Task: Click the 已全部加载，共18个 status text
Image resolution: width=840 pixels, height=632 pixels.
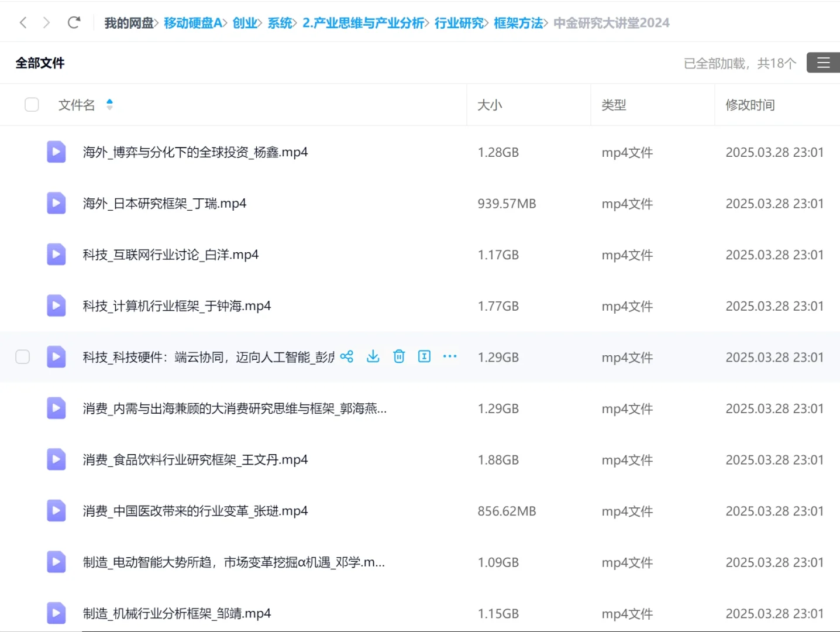Action: click(x=740, y=63)
